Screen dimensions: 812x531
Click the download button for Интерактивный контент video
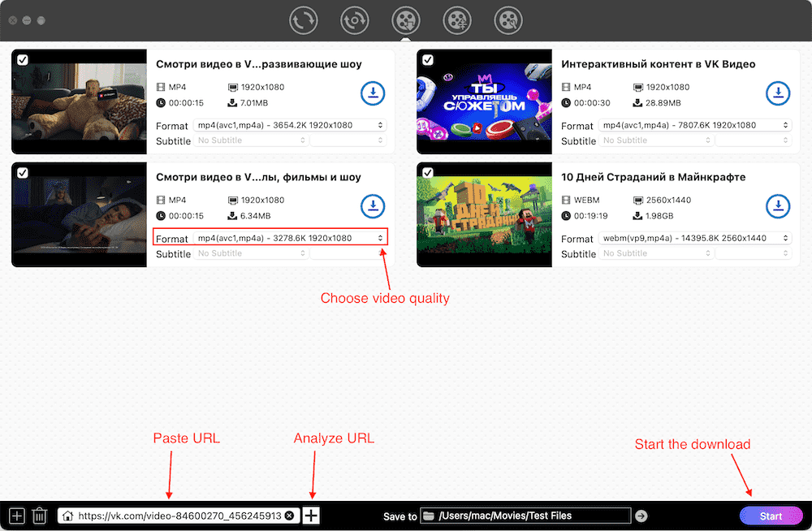(x=778, y=93)
